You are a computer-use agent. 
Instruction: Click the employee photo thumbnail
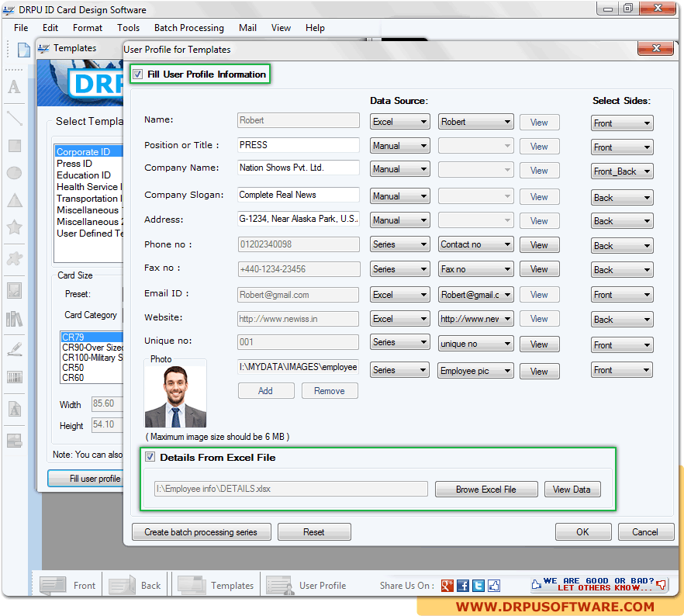tap(175, 396)
